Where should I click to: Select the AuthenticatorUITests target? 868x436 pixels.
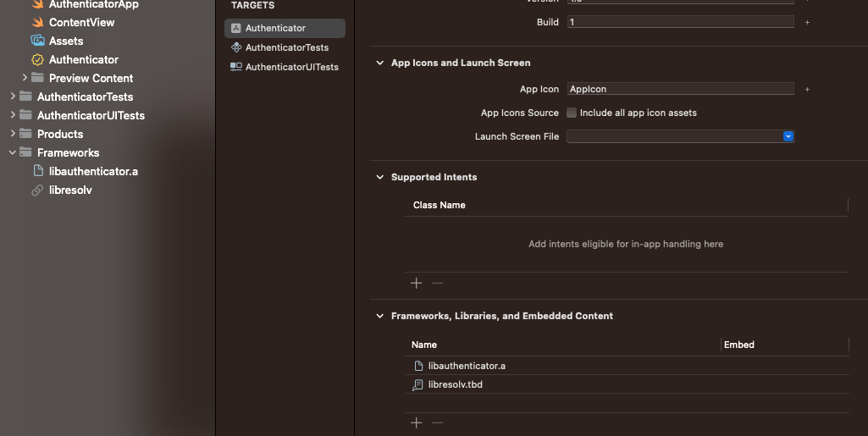pyautogui.click(x=291, y=67)
